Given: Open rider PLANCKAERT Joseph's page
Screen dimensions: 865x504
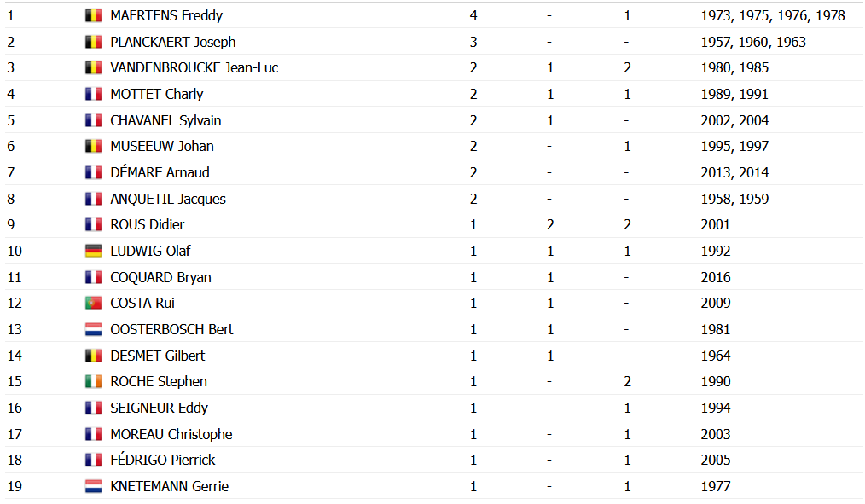Looking at the screenshot, I should tap(173, 42).
